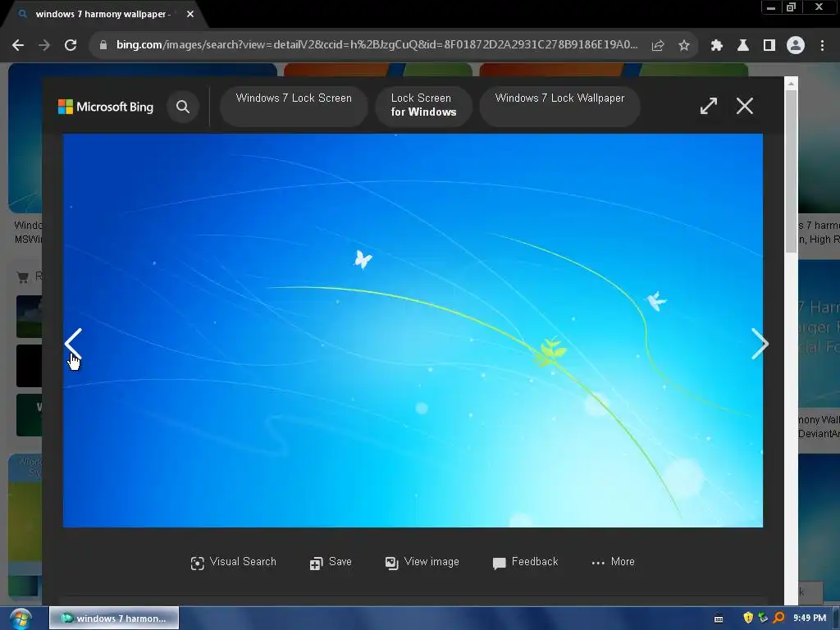The image size is (840, 630).
Task: Start Visual Search on this image
Action: 234,562
